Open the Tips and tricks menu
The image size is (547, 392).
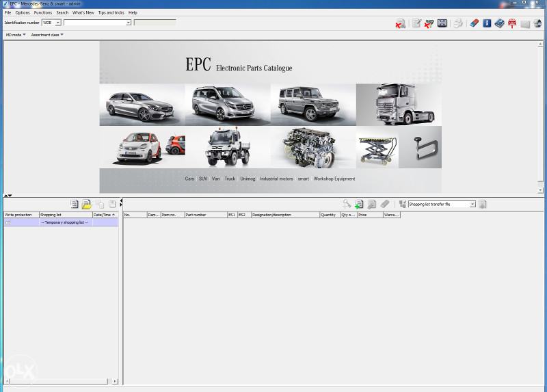(111, 12)
